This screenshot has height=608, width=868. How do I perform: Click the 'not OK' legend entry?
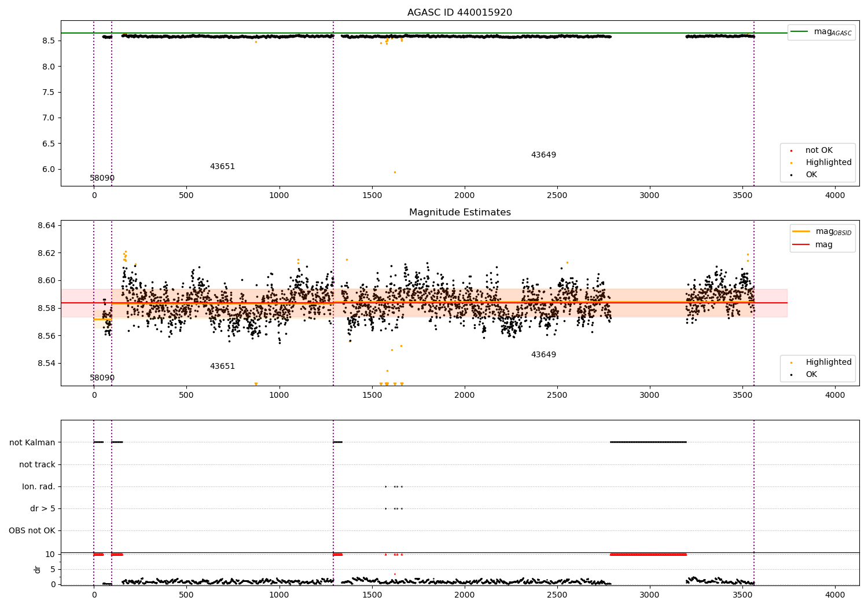(819, 150)
